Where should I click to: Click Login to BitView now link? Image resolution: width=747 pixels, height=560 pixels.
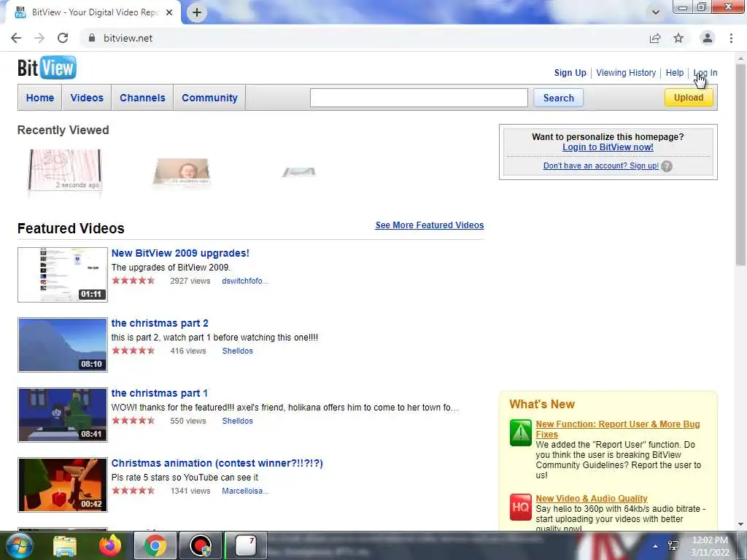(608, 147)
